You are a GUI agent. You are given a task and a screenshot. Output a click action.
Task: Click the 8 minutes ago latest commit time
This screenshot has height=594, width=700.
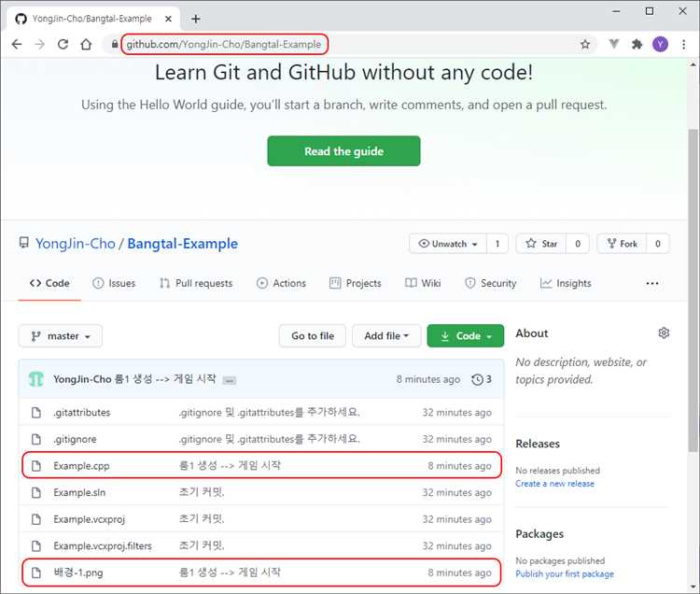point(428,379)
